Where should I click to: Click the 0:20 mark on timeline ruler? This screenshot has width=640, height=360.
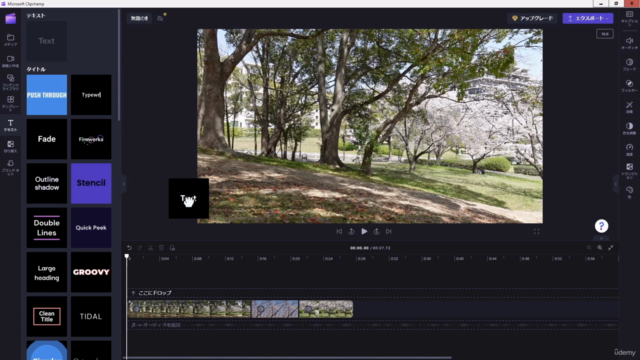[296, 259]
